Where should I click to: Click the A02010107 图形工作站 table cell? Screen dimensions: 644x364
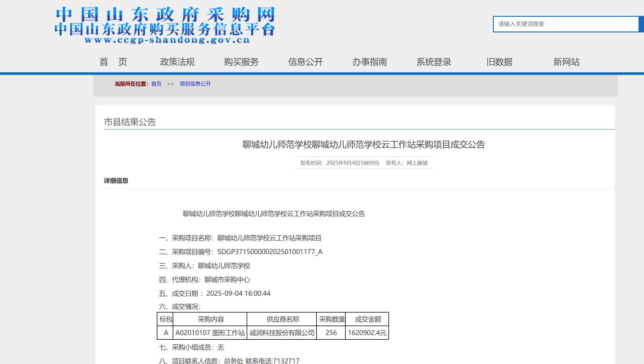tap(210, 333)
